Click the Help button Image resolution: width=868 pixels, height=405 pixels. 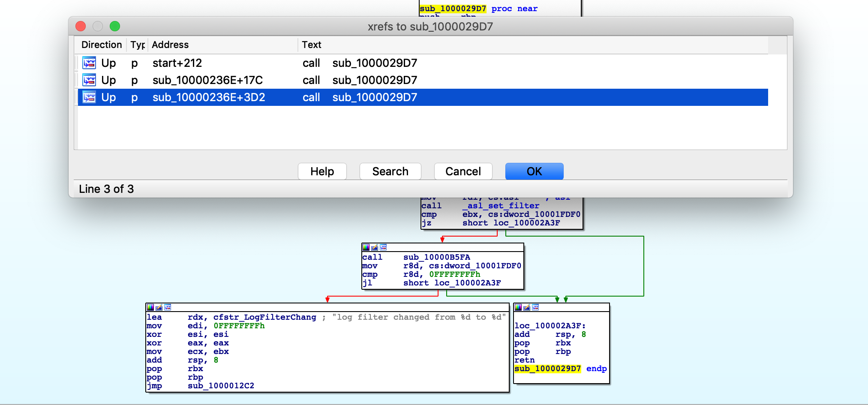coord(322,171)
